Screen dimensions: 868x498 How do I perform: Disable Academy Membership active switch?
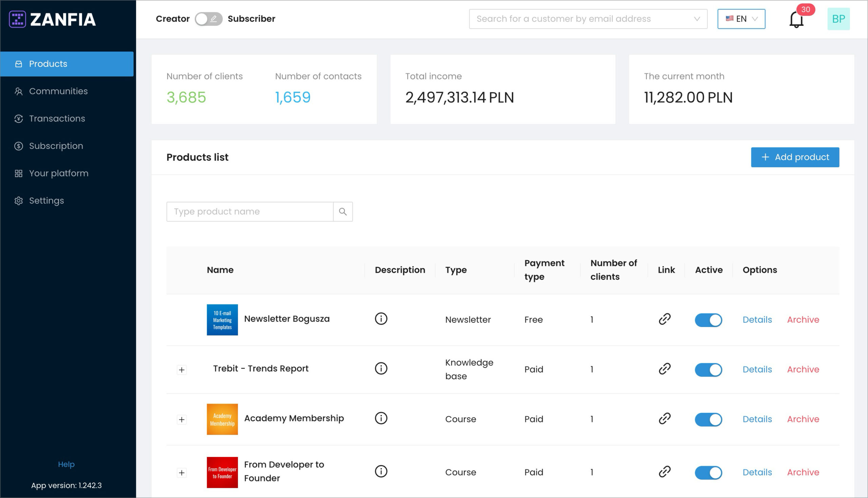[x=708, y=419]
